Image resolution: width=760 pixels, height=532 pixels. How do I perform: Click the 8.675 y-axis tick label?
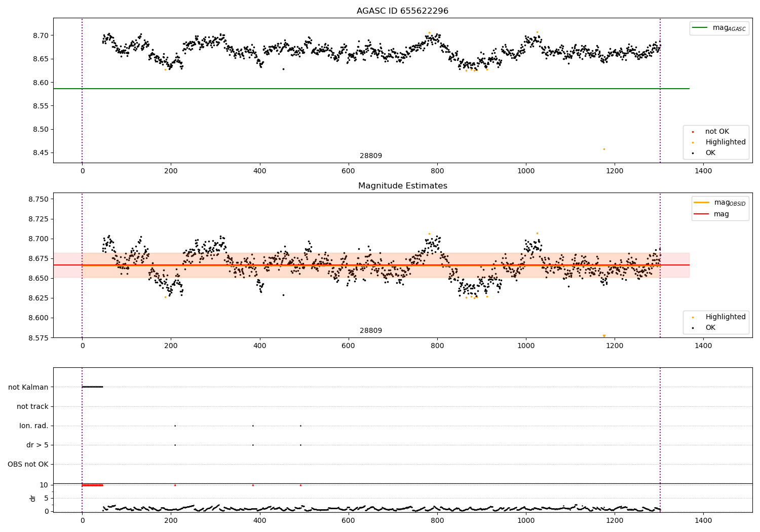[x=39, y=258]
